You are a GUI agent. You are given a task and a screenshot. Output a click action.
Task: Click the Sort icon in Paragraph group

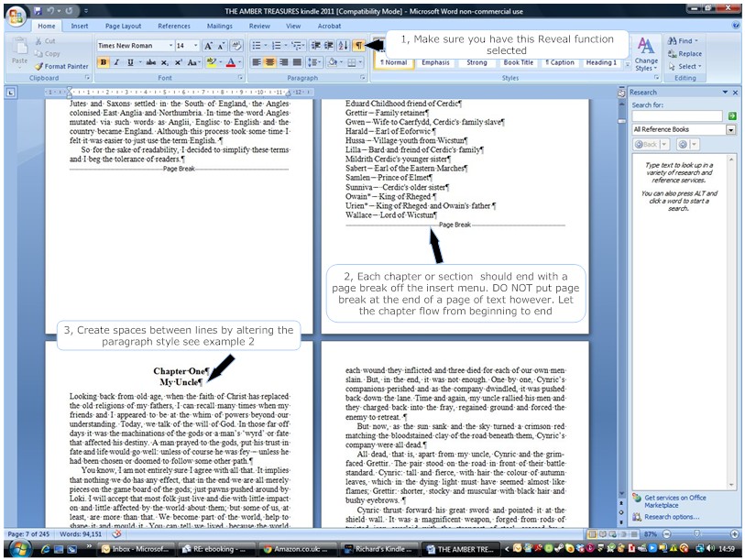click(343, 45)
